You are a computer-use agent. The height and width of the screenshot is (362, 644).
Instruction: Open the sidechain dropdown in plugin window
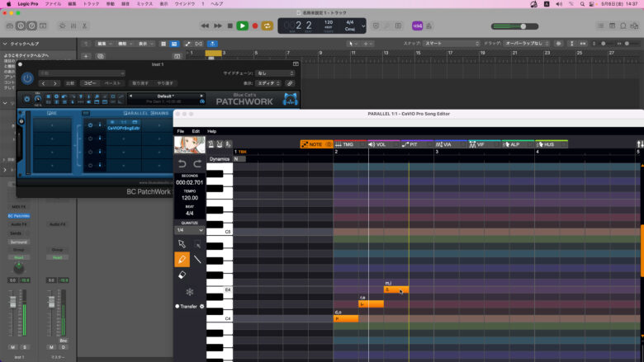point(275,73)
